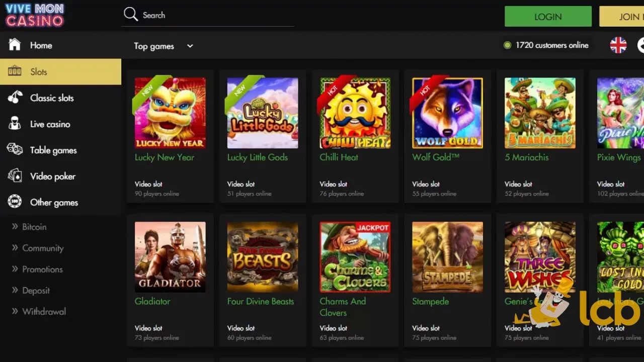The width and height of the screenshot is (644, 362).
Task: Click the Charms And Clovers title link
Action: click(343, 307)
